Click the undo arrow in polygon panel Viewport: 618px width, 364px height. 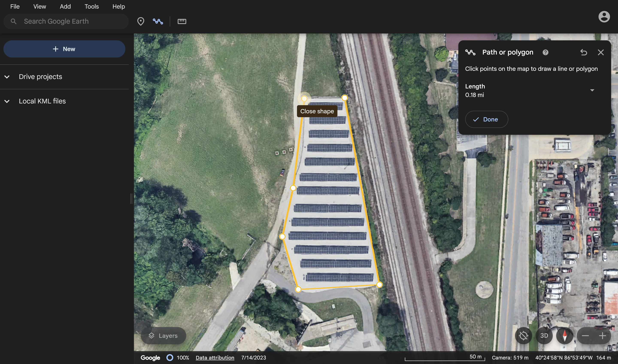point(584,52)
